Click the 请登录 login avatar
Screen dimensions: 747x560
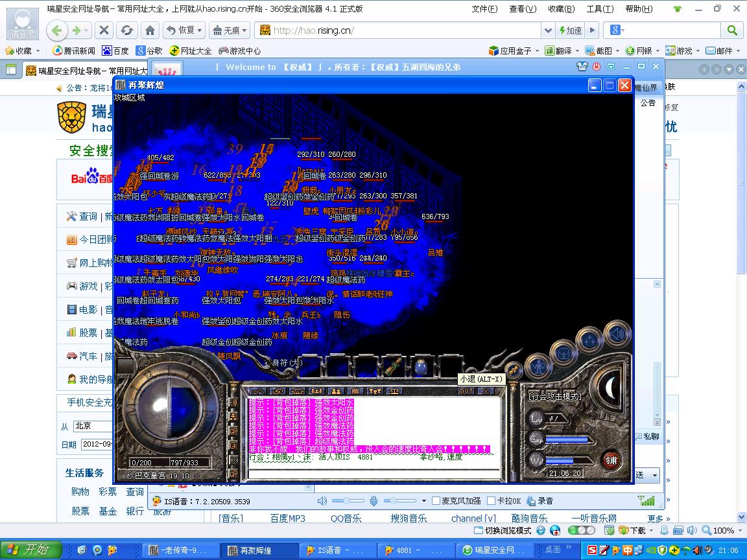(x=23, y=24)
